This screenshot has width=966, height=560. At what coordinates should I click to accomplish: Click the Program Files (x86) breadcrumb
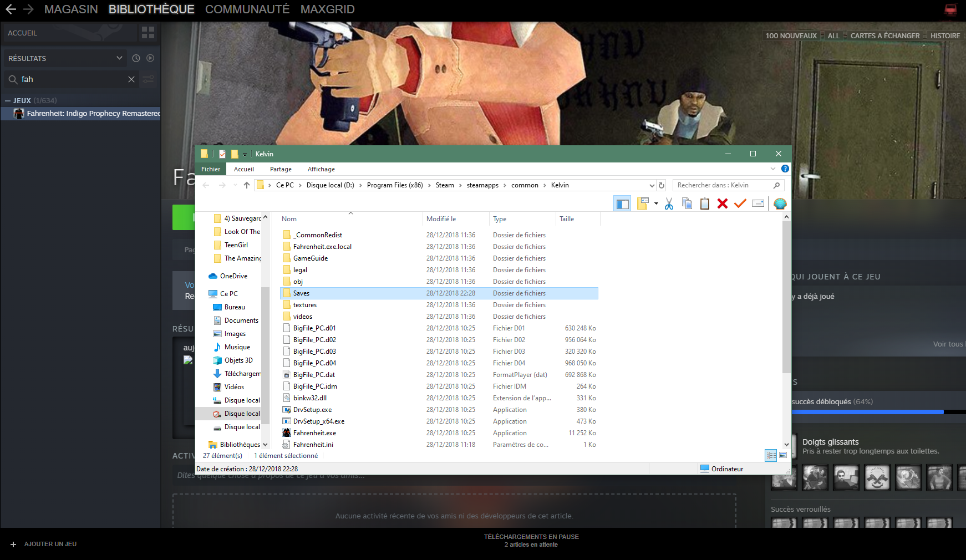pyautogui.click(x=395, y=185)
